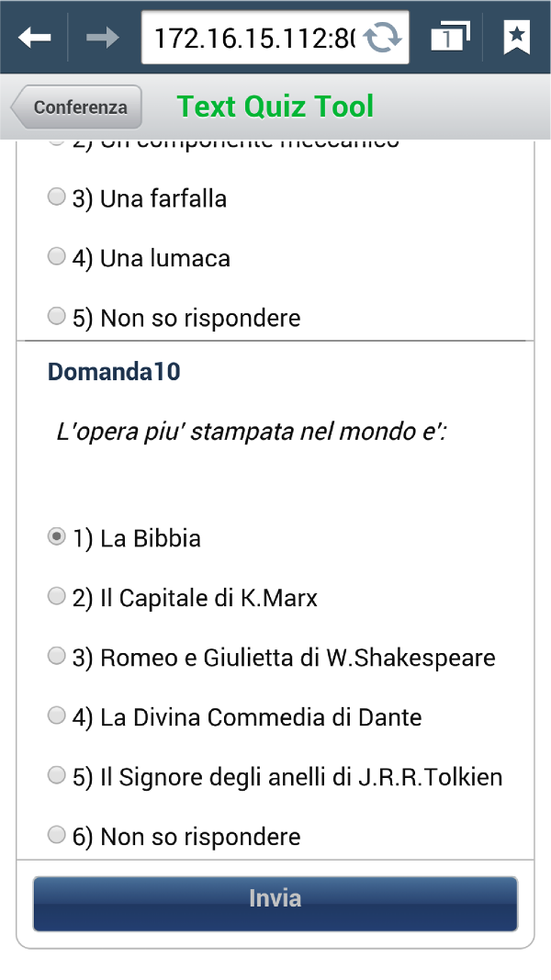This screenshot has width=551, height=980.
Task: Open the browser tabs switcher icon
Action: [x=449, y=37]
